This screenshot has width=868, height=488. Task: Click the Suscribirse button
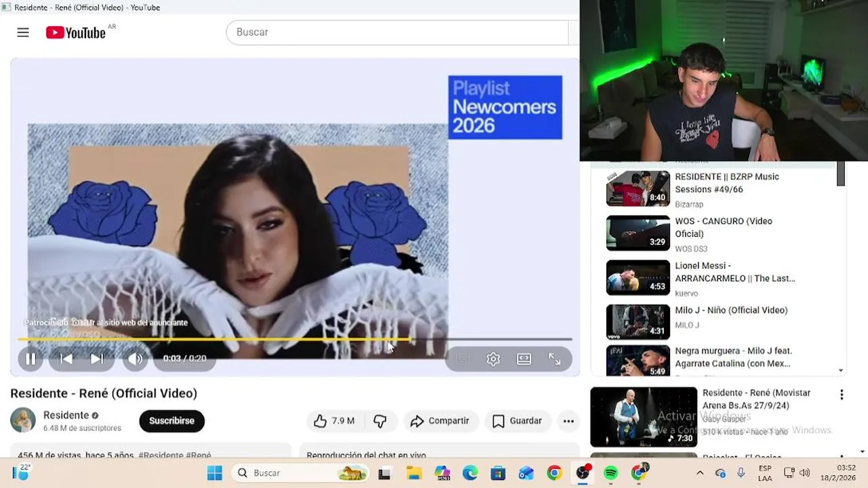click(172, 421)
